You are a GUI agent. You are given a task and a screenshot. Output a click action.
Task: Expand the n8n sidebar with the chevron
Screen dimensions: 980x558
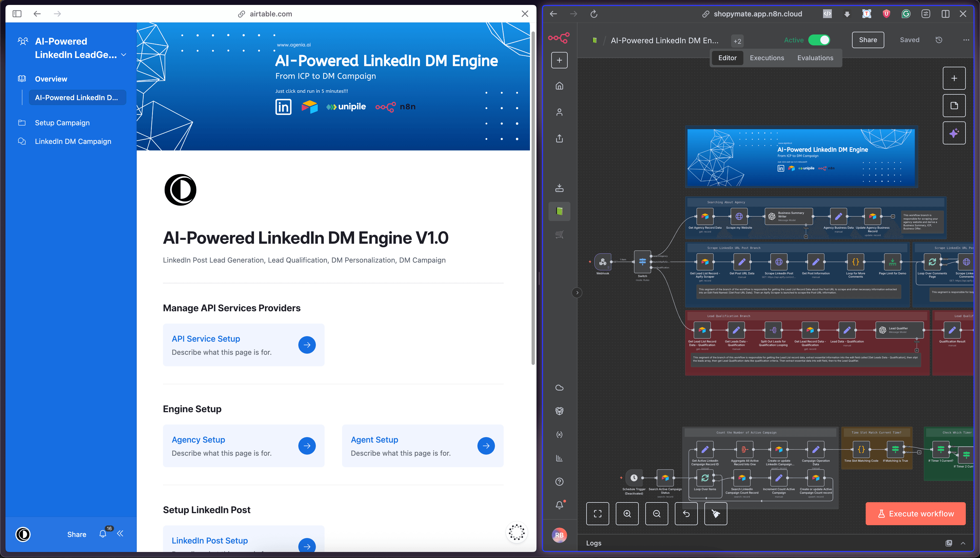[577, 293]
